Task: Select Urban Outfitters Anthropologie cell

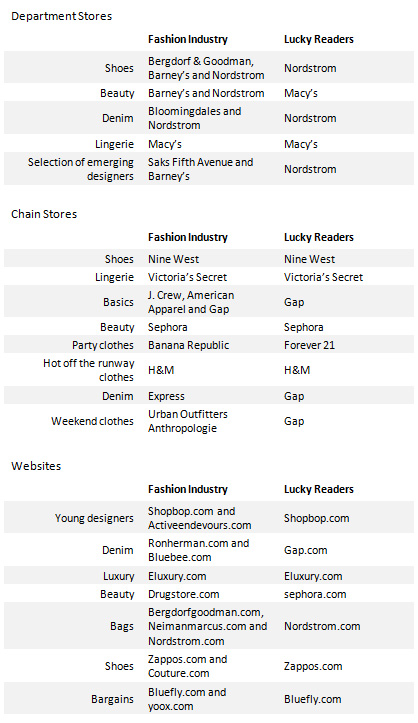Action: tap(188, 421)
